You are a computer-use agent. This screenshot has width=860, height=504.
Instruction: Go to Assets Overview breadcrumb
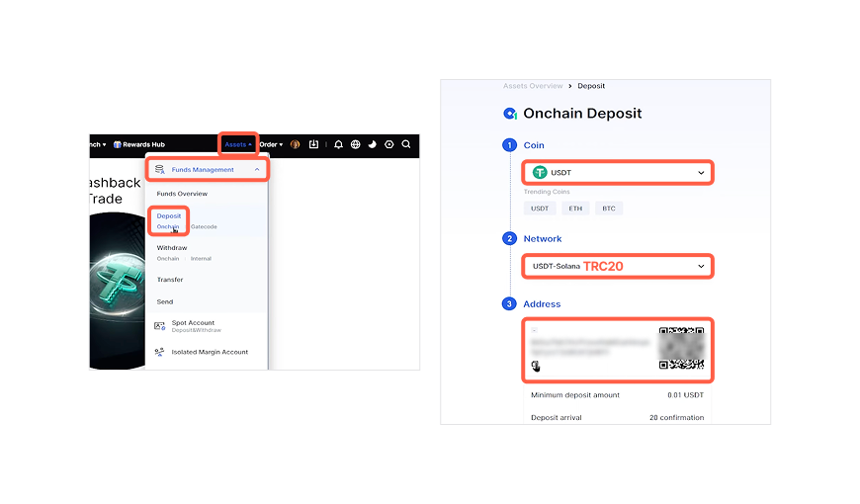click(533, 86)
